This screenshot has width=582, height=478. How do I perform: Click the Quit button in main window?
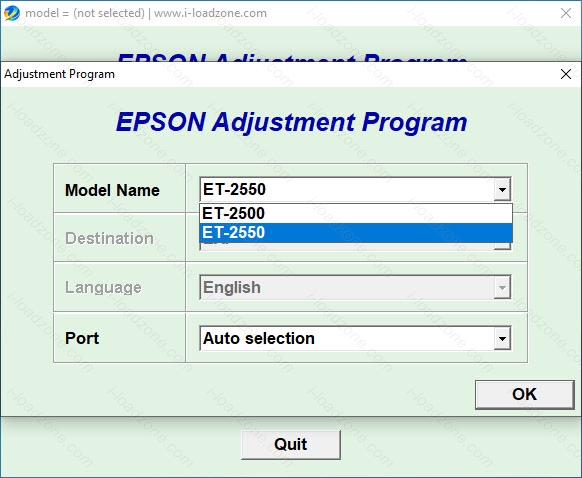click(291, 445)
